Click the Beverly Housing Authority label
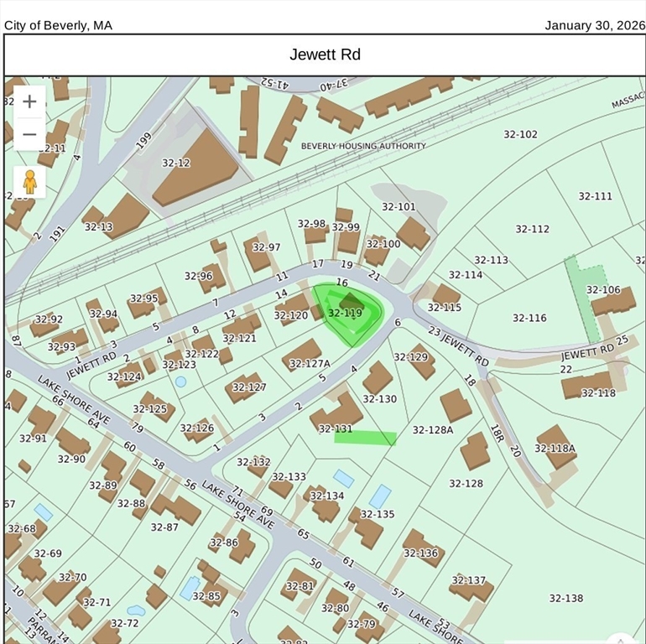 point(363,146)
